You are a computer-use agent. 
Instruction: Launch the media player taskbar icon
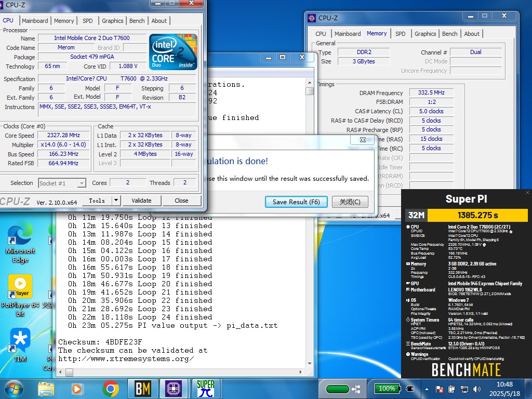tap(77, 389)
